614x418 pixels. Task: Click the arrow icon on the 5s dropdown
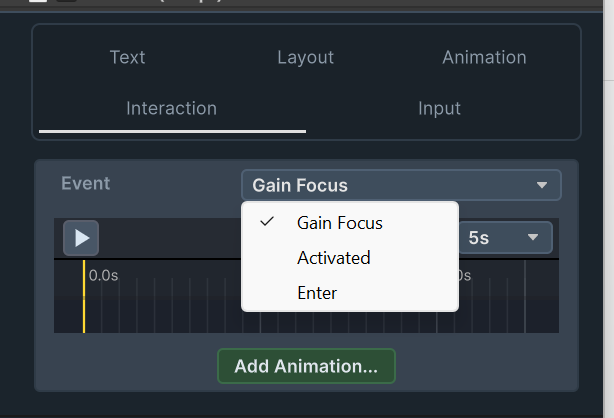pos(533,237)
